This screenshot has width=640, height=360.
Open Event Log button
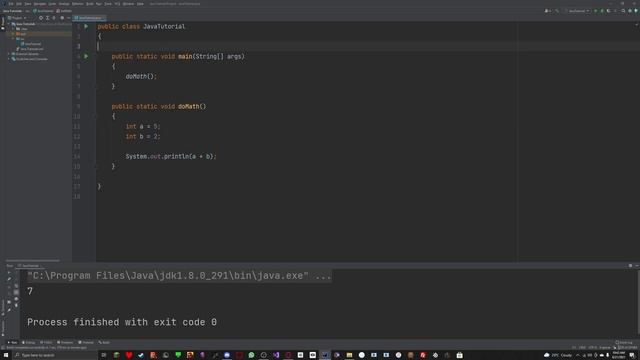tap(624, 342)
